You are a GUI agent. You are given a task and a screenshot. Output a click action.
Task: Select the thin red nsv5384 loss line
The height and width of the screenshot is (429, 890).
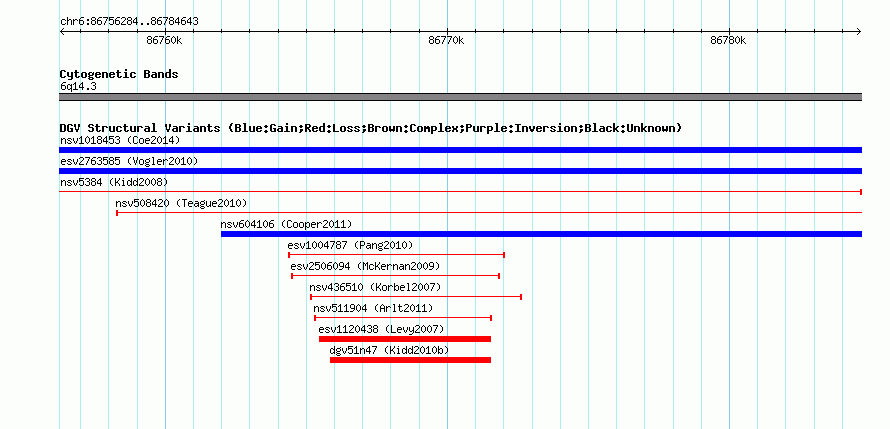pos(460,192)
